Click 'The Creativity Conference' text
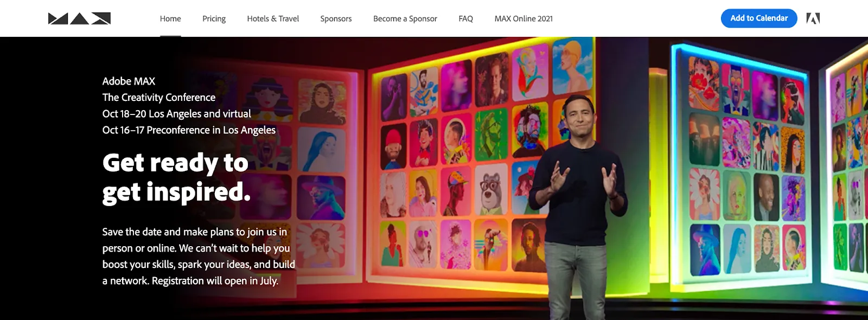 (x=159, y=98)
